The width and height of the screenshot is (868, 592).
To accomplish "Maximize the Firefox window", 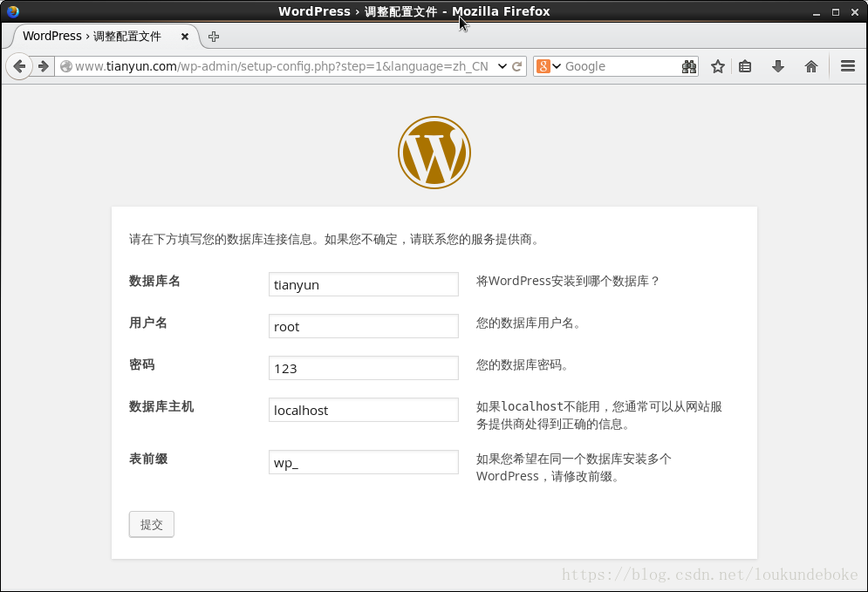I will [836, 12].
